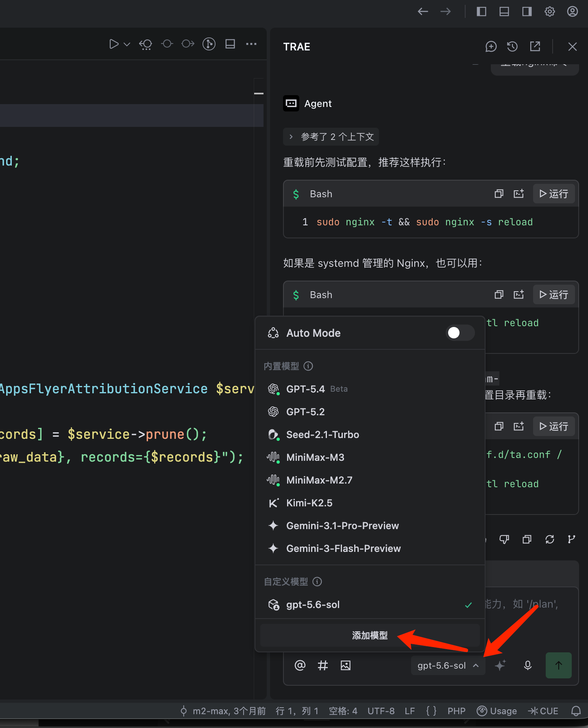588x728 pixels.
Task: Toggle the Auto Mode switch
Action: [460, 333]
